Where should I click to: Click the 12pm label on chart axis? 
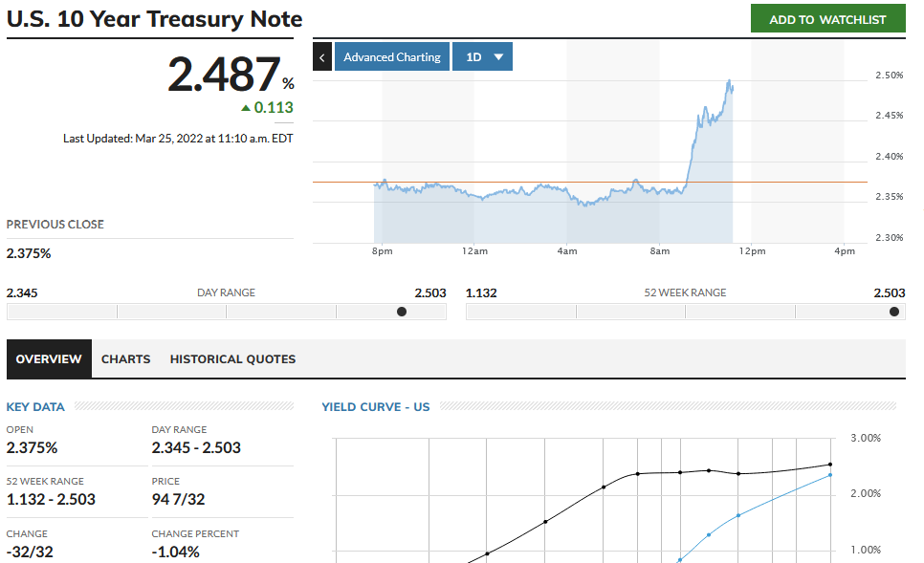[753, 250]
